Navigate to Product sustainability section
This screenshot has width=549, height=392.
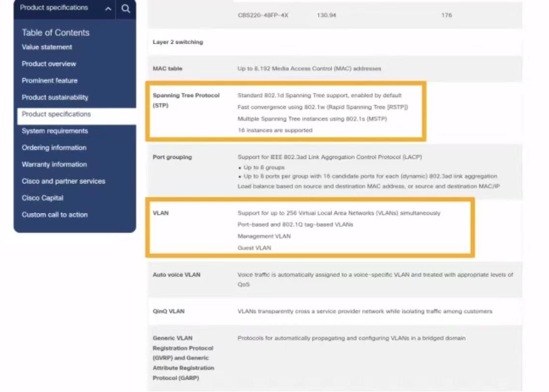[x=55, y=97]
